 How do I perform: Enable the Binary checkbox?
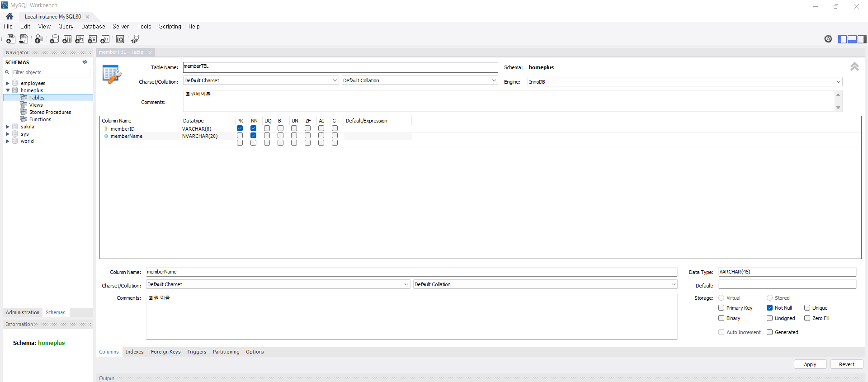722,318
